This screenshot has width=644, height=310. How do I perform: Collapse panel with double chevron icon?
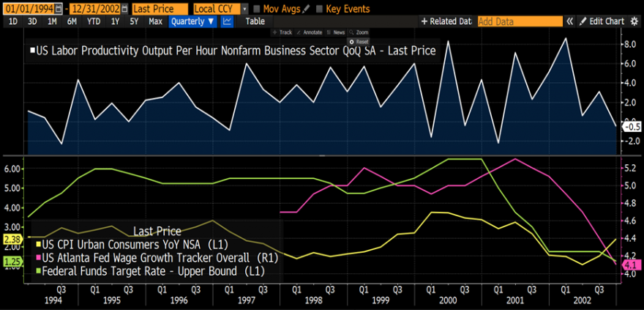coord(569,21)
